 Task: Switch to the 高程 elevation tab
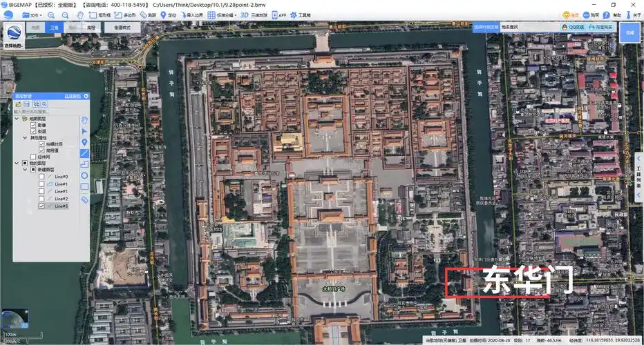click(x=91, y=28)
